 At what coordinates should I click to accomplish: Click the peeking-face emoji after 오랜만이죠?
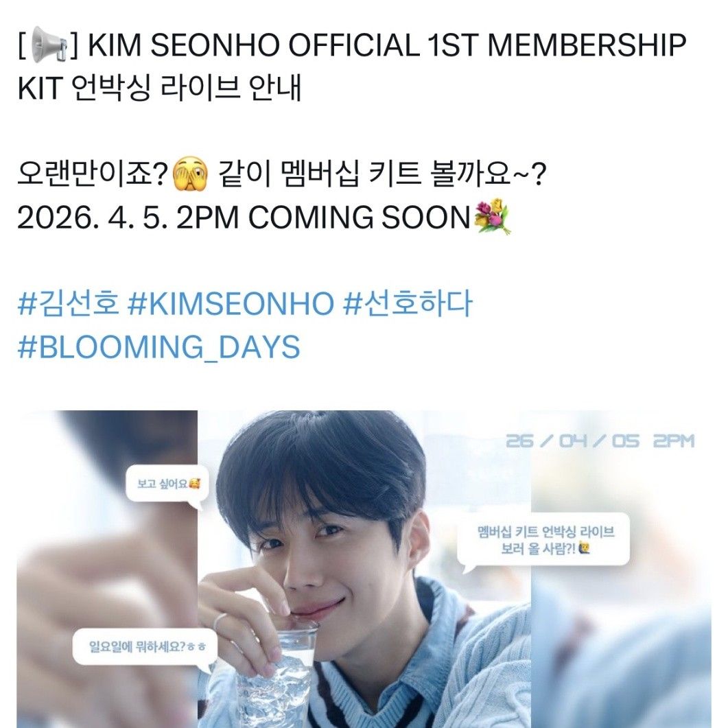click(x=190, y=175)
